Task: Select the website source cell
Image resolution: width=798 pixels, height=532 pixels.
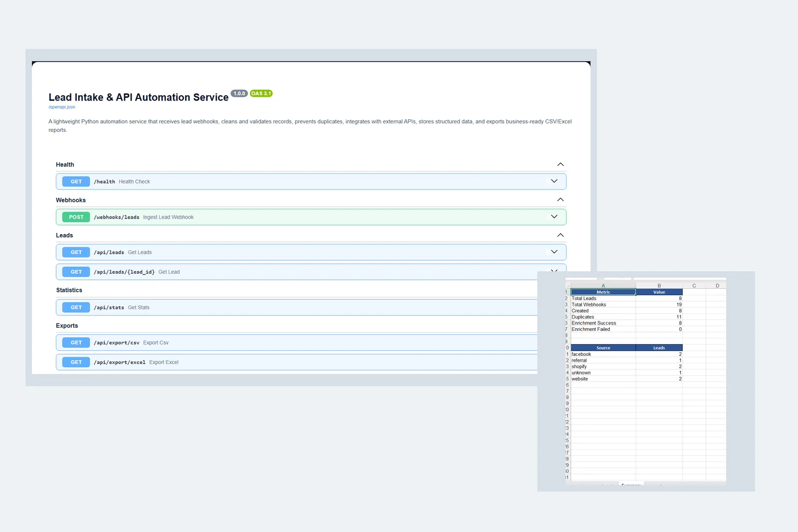Action: (x=603, y=379)
